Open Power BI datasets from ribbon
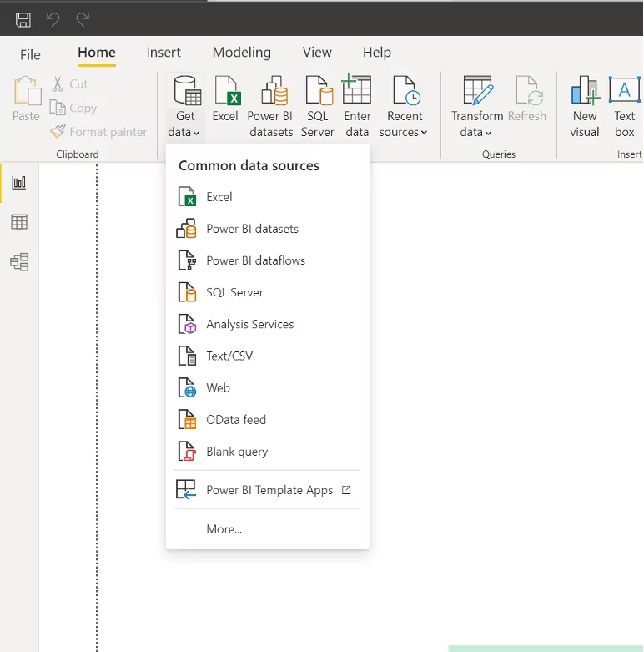Viewport: 644px width, 652px height. click(x=270, y=106)
